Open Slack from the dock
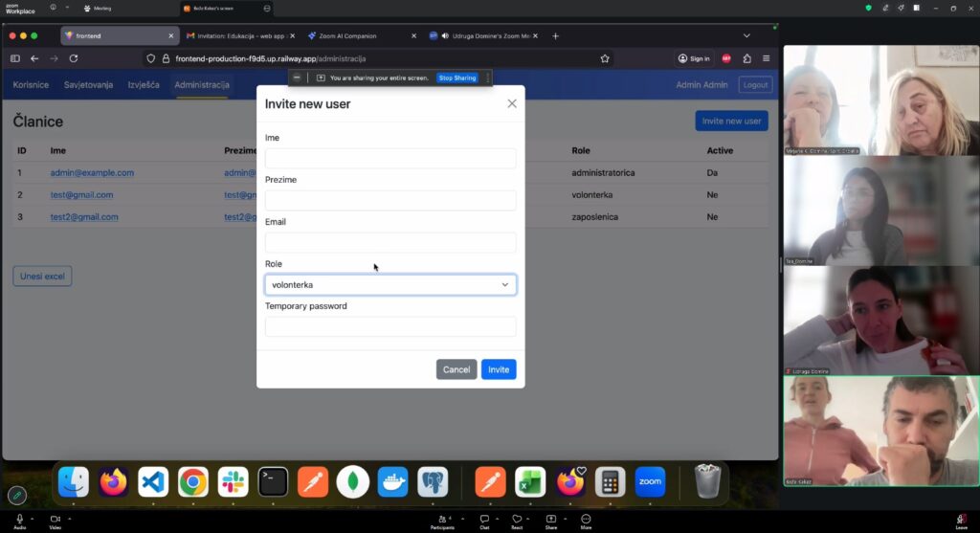This screenshot has height=533, width=980. (x=233, y=481)
